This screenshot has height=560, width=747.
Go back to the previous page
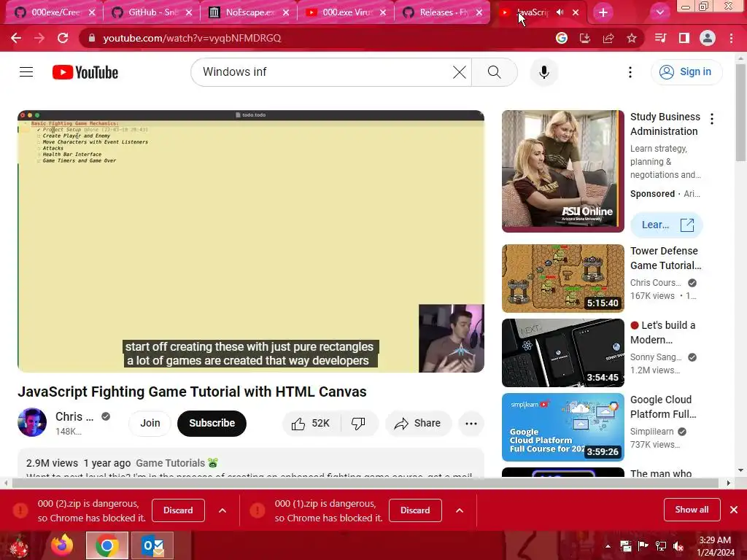pos(16,38)
